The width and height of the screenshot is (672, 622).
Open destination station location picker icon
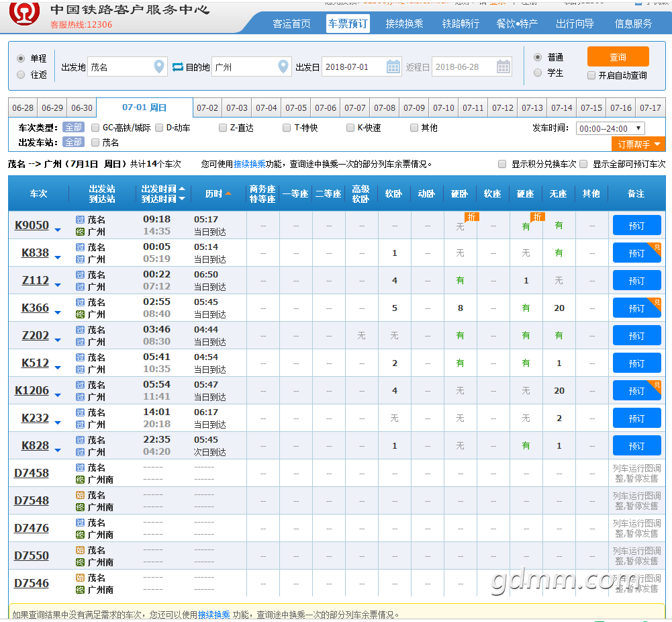(283, 66)
